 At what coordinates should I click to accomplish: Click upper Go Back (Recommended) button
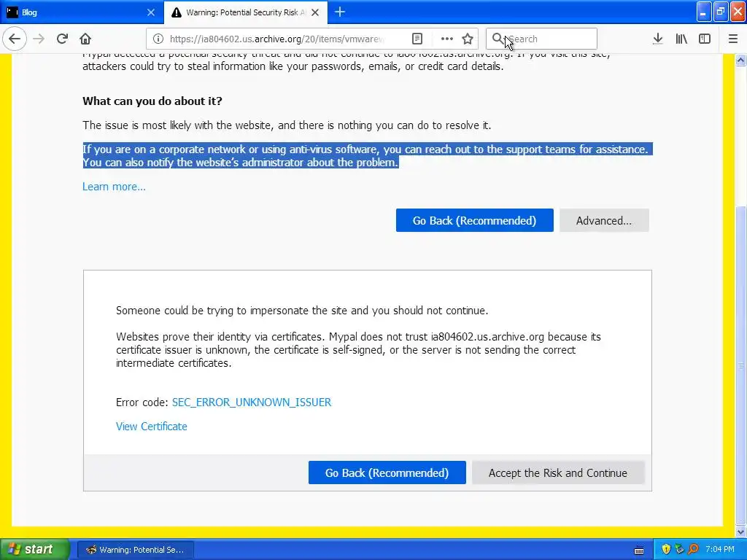click(474, 220)
